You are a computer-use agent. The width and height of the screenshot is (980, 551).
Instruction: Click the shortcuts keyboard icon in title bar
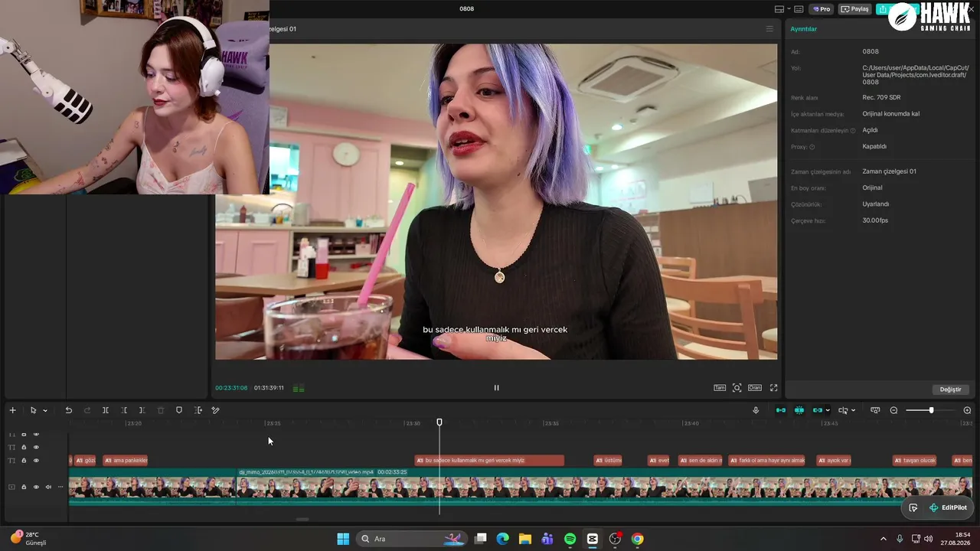tap(799, 9)
